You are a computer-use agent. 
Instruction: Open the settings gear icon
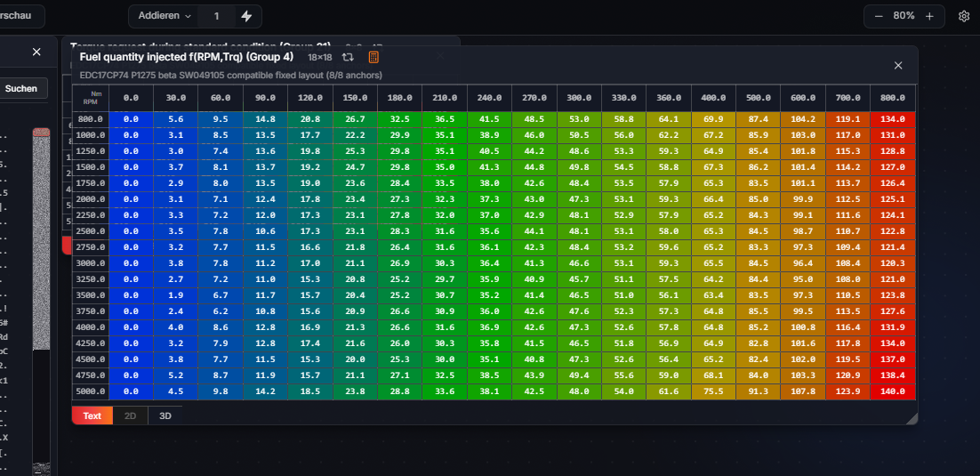pyautogui.click(x=964, y=16)
